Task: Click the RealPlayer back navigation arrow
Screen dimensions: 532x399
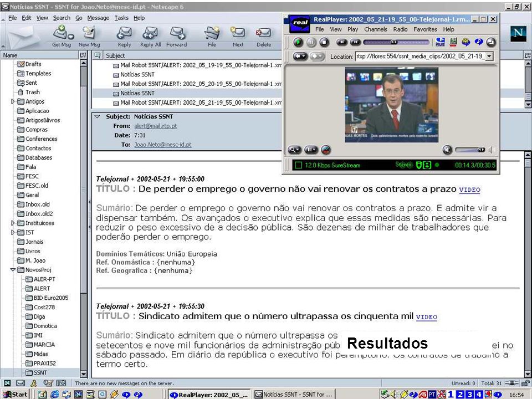Action: click(300, 57)
